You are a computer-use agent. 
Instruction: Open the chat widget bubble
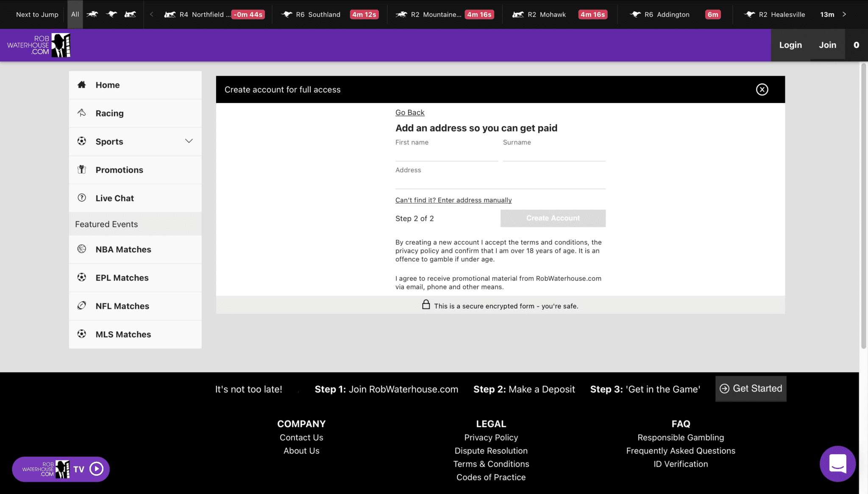tap(837, 463)
